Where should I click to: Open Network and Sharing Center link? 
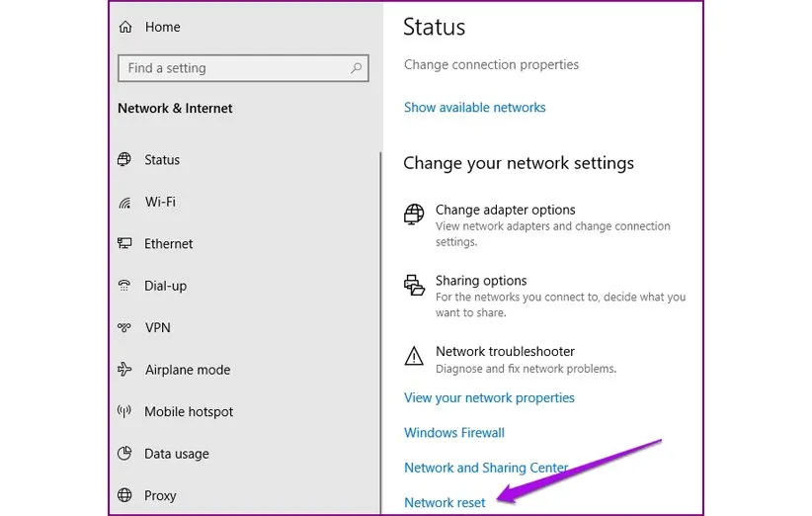pyautogui.click(x=486, y=468)
